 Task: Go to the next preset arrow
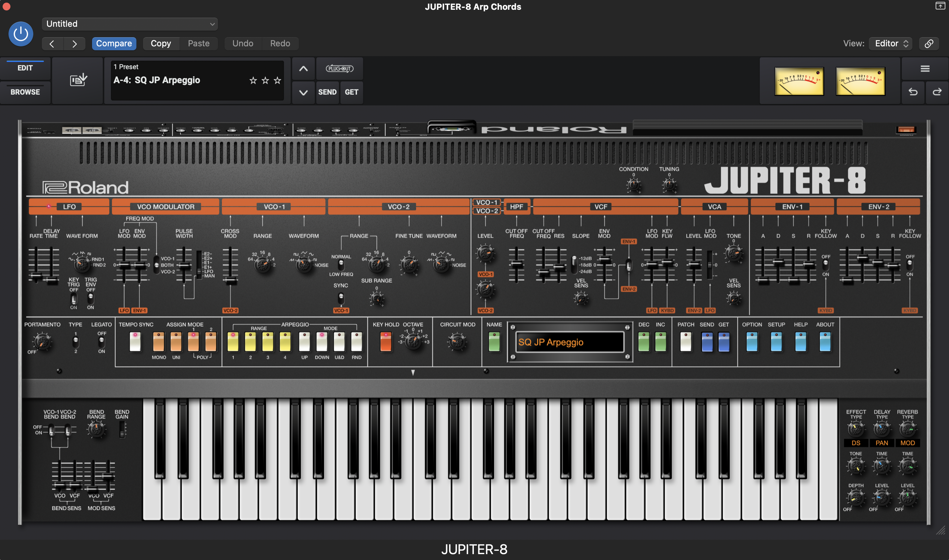pyautogui.click(x=74, y=44)
